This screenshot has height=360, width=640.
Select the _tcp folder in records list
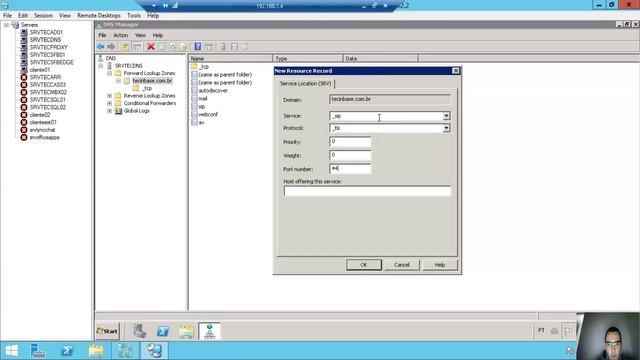(200, 67)
